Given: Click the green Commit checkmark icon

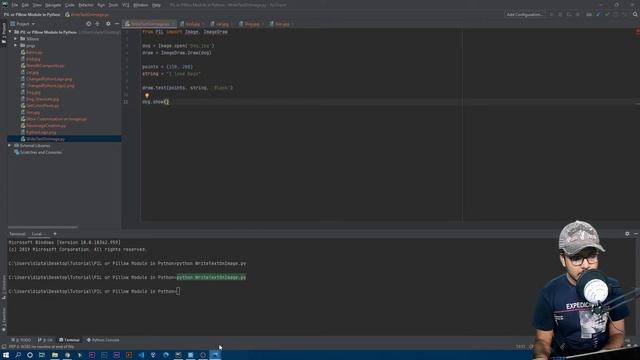Looking at the screenshot, I should [607, 14].
